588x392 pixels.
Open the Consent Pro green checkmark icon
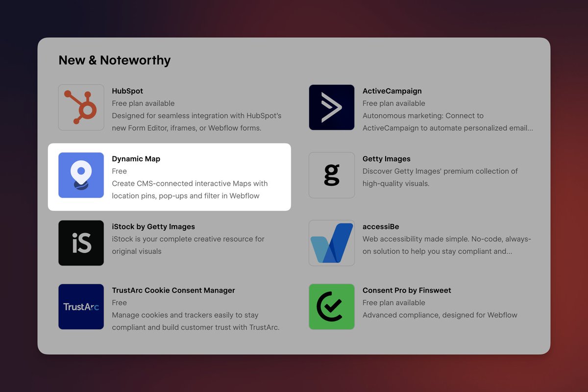(332, 307)
